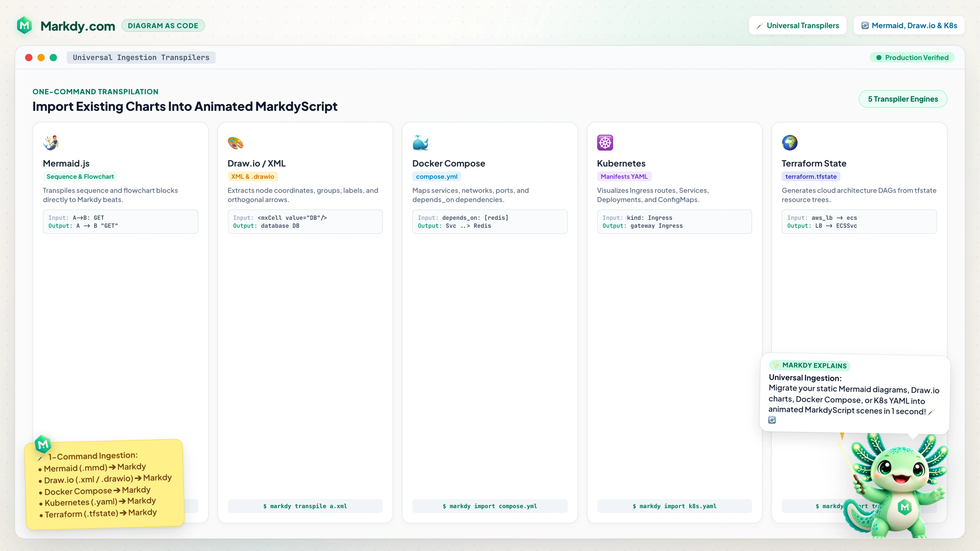Click the terraform.tfstate tag
The height and width of the screenshot is (551, 980).
pyautogui.click(x=811, y=176)
